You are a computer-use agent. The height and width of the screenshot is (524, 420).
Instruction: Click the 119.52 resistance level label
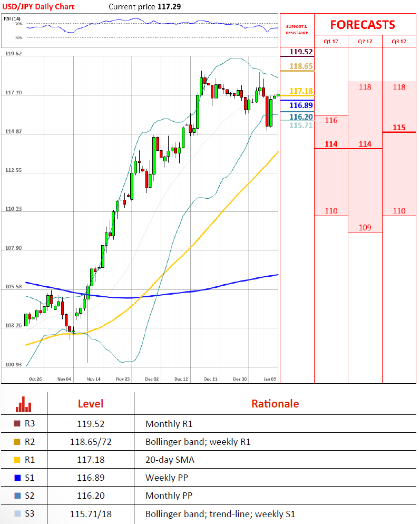point(301,52)
